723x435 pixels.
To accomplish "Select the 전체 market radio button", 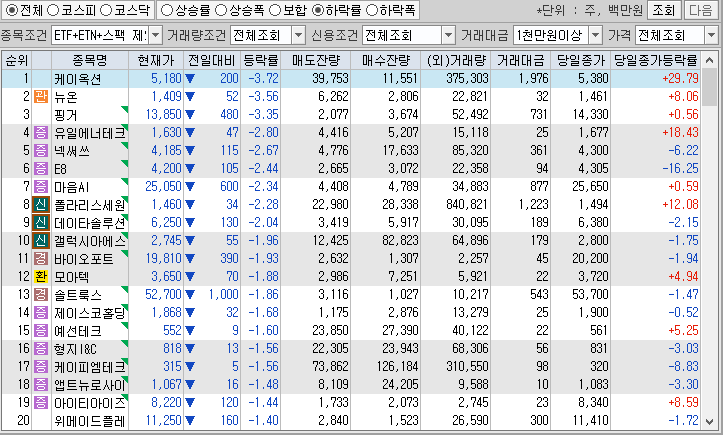I will [x=12, y=10].
